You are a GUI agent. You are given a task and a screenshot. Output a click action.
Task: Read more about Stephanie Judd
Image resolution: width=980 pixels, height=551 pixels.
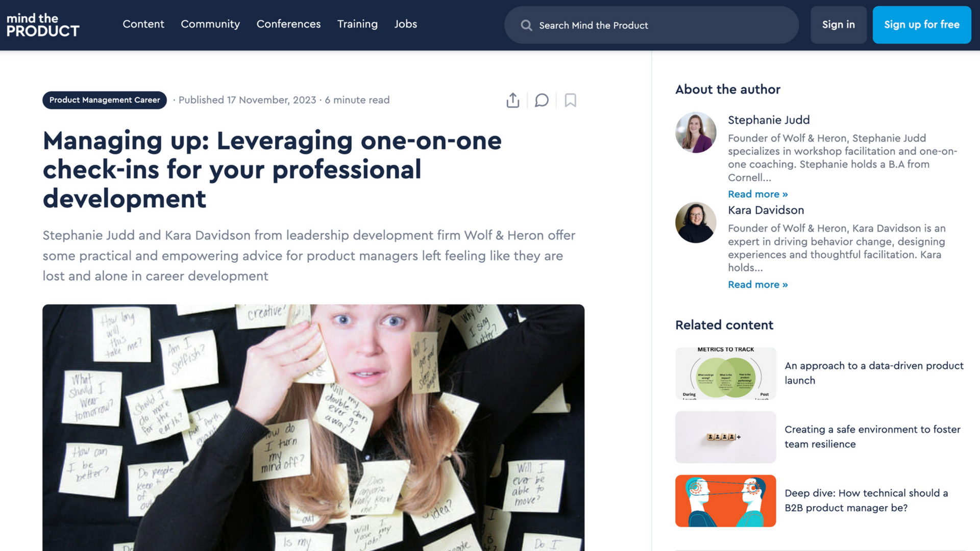pyautogui.click(x=757, y=194)
